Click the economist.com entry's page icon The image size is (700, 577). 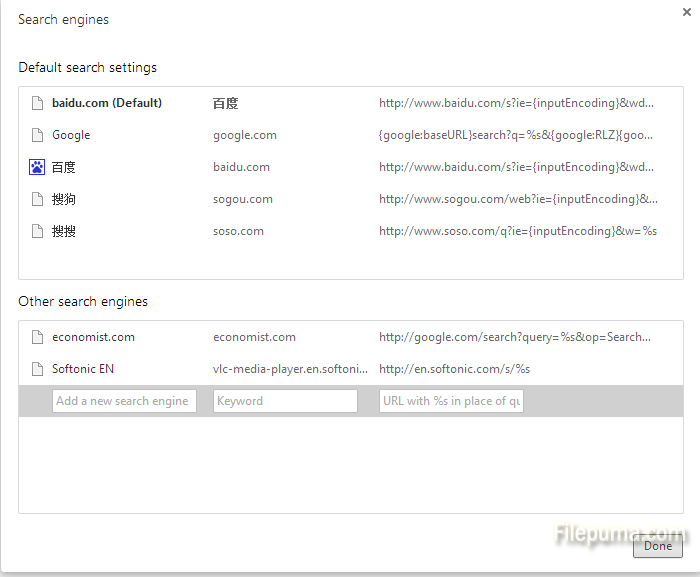(37, 337)
